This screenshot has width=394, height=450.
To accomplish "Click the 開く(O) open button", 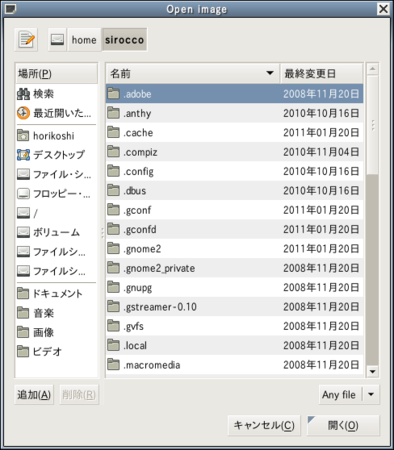I will coord(343,425).
